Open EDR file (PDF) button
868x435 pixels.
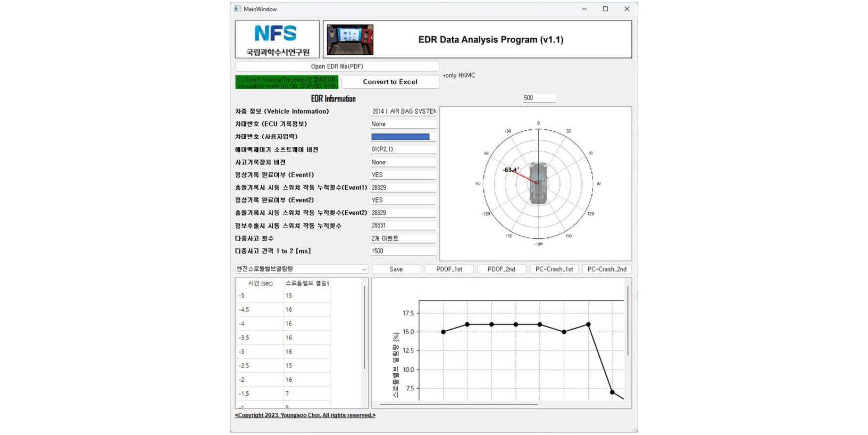pyautogui.click(x=337, y=66)
